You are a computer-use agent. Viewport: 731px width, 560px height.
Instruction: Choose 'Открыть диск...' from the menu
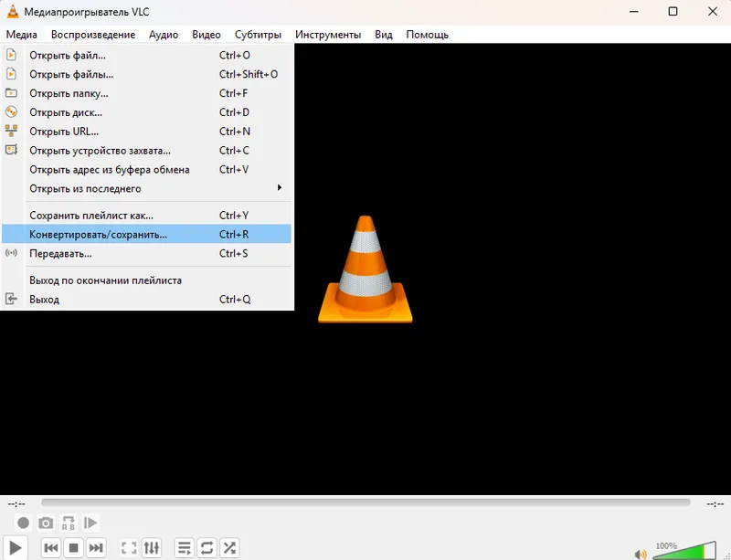[147, 112]
